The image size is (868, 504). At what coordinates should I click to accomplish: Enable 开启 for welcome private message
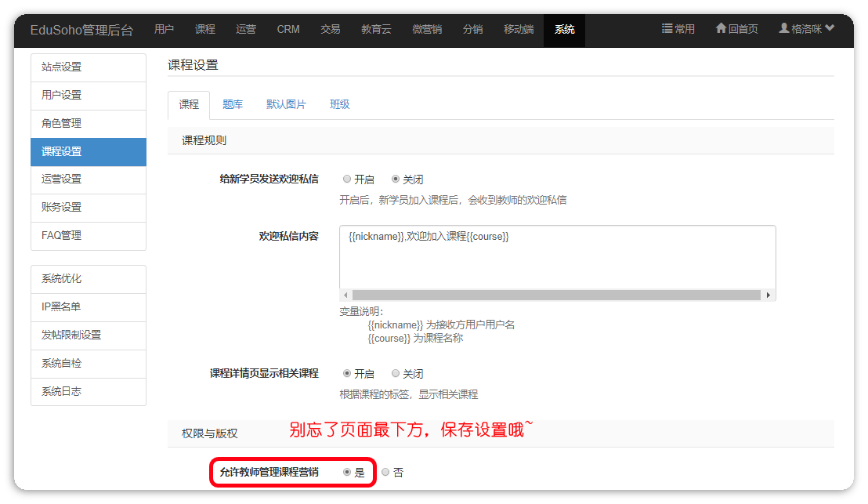coord(347,179)
